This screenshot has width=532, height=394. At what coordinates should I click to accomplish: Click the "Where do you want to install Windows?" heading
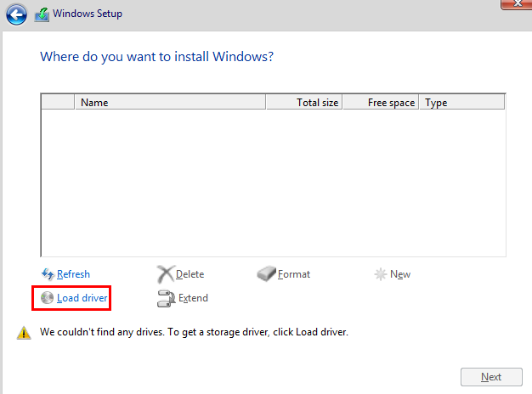click(156, 57)
